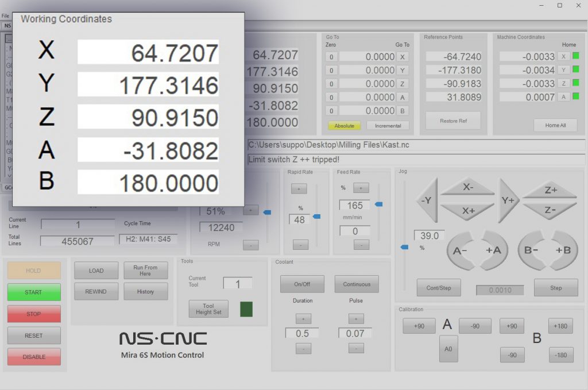
Task: Jog the X+ axis arrow
Action: (468, 210)
